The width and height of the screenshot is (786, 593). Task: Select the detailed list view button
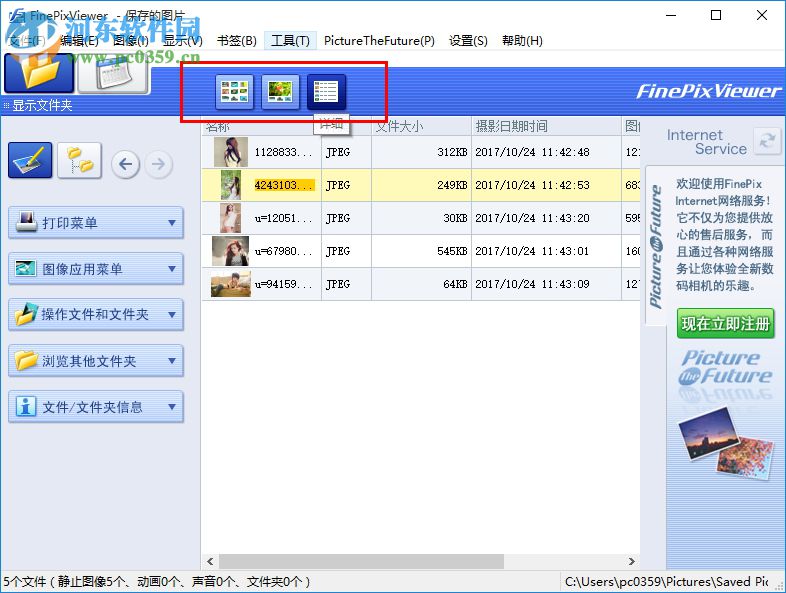(326, 92)
